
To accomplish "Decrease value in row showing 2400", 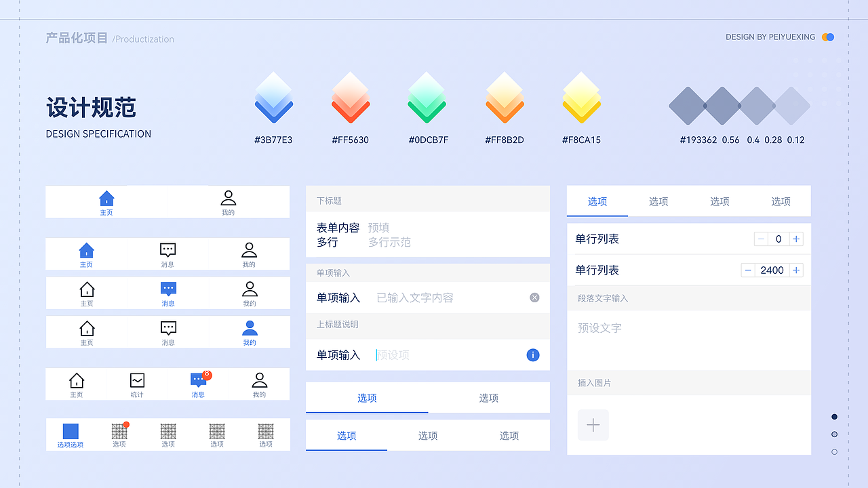I will click(748, 270).
